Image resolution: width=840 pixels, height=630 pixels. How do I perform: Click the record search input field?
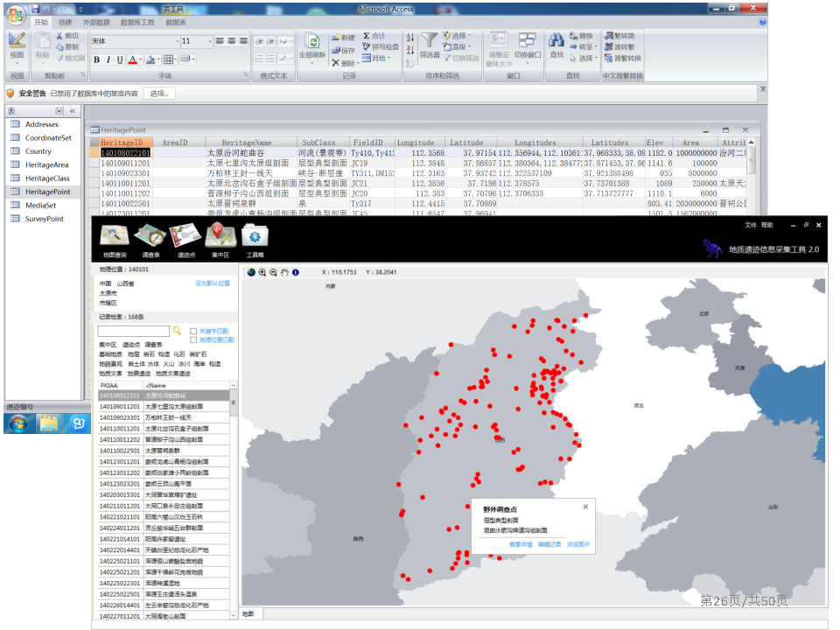[133, 331]
